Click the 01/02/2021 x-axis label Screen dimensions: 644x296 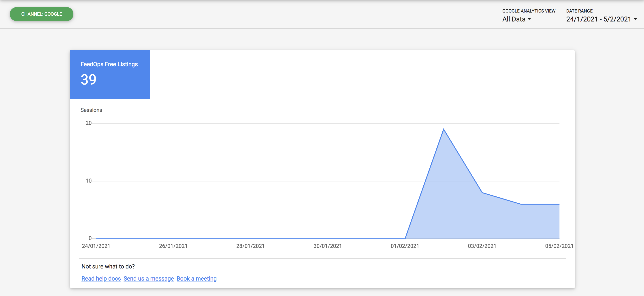[x=405, y=246]
